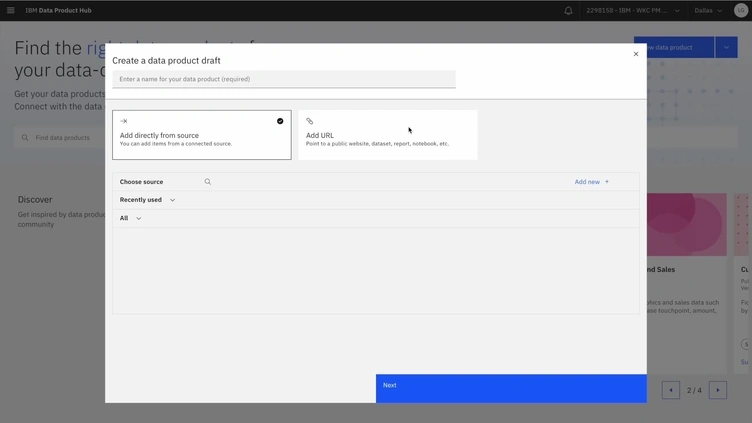The height and width of the screenshot is (423, 752).
Task: Go to the next carousel page
Action: point(717,390)
